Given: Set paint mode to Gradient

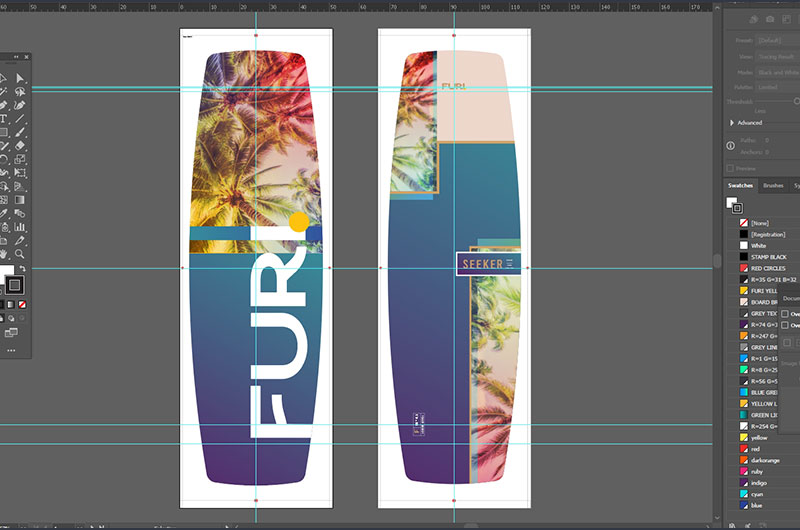Looking at the screenshot, I should point(11,305).
